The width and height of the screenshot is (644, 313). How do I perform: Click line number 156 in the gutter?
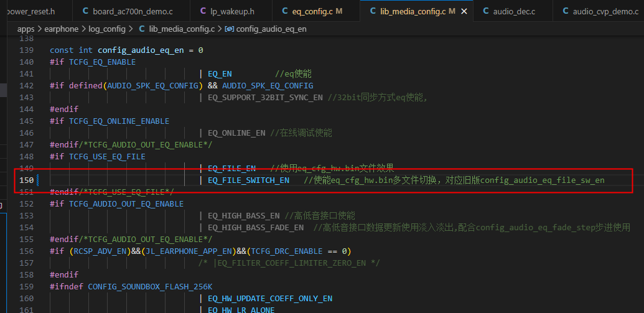27,251
